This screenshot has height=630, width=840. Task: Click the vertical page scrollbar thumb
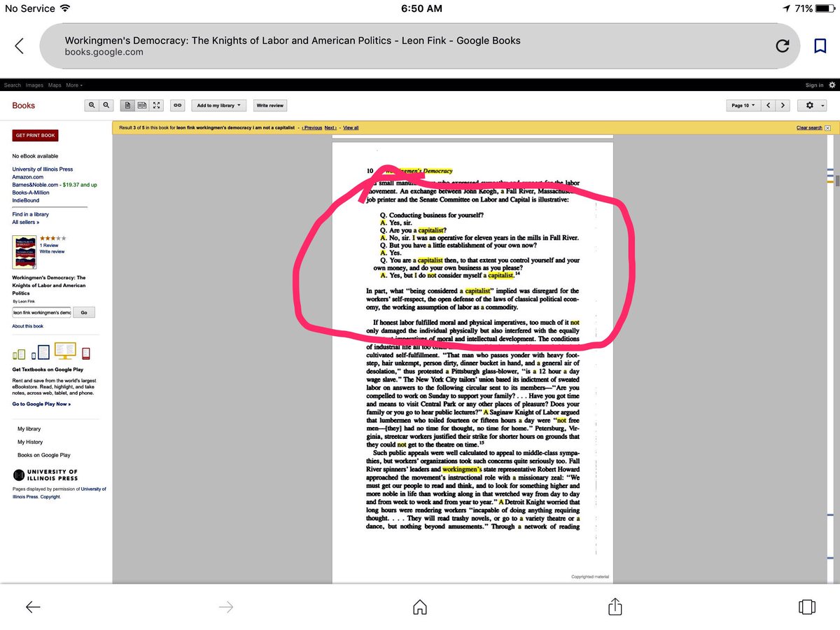[837, 179]
